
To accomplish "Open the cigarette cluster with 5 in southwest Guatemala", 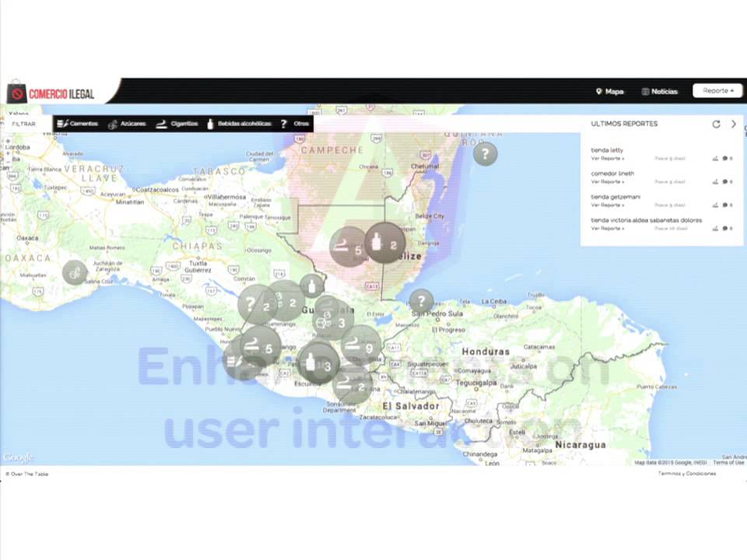I will (261, 347).
